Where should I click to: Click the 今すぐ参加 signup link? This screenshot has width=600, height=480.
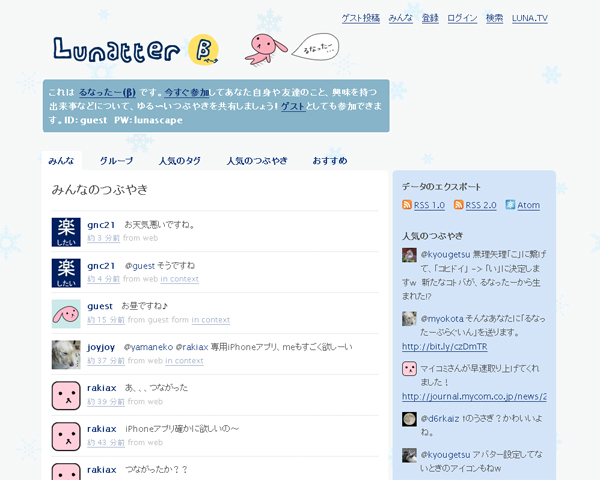[188, 91]
